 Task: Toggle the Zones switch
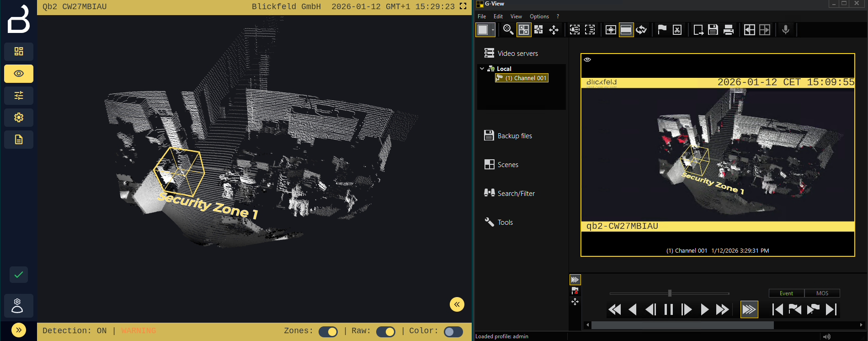(x=328, y=331)
